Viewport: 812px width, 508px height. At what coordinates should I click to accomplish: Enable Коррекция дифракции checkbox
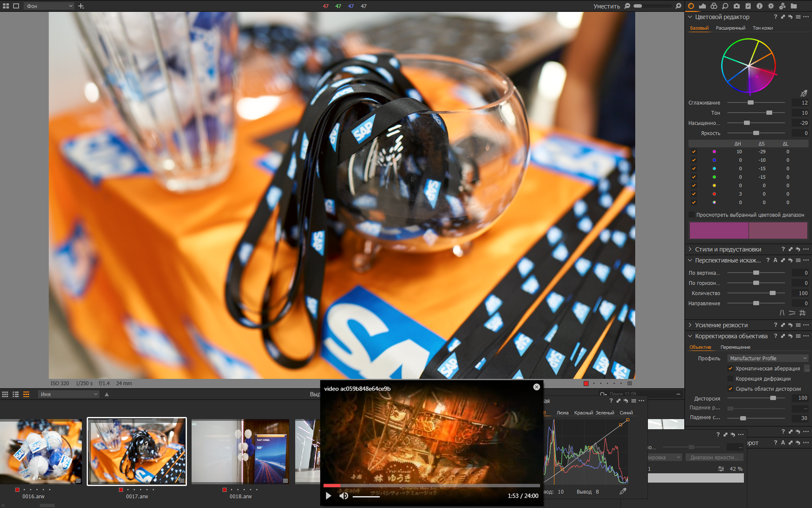[730, 379]
